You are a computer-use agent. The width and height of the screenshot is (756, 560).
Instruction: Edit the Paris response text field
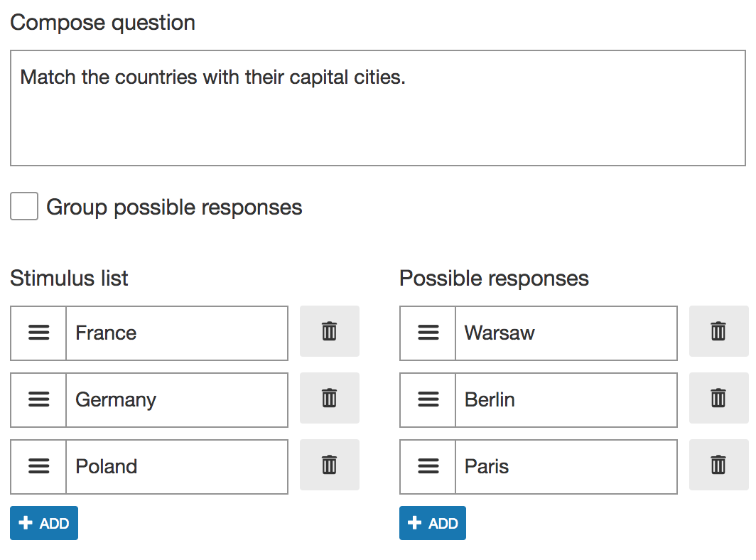[x=566, y=466]
